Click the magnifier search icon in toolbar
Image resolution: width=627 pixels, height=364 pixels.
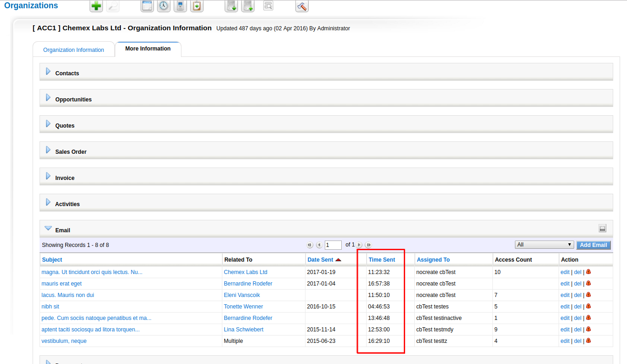113,6
